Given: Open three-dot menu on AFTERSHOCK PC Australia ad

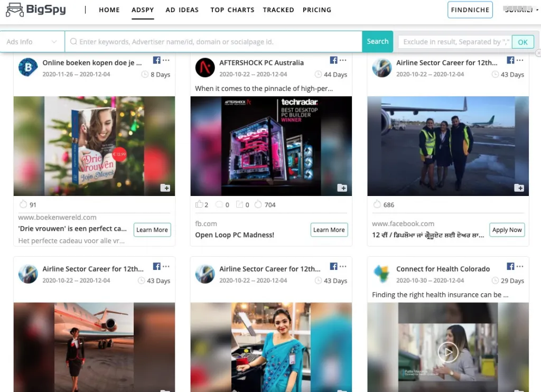Looking at the screenshot, I should 343,60.
